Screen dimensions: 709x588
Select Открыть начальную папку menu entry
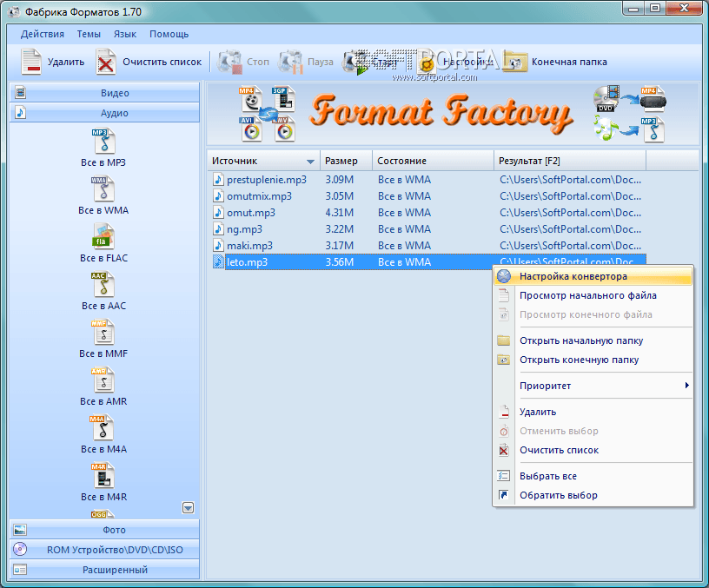coord(593,340)
